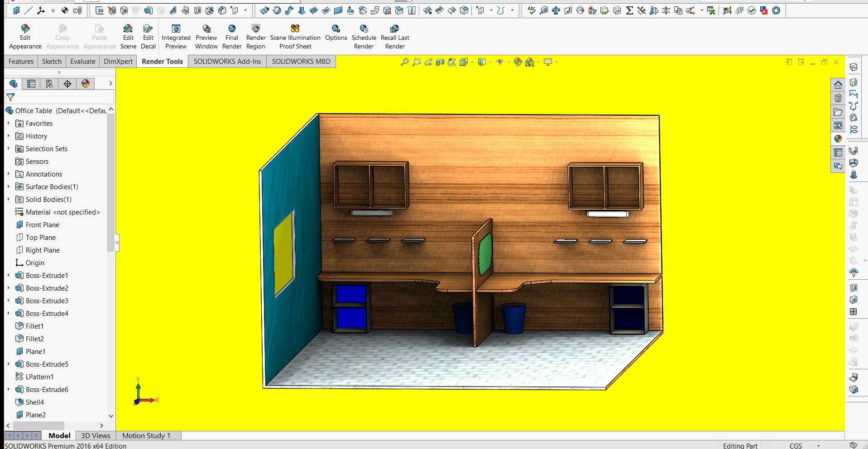Screen dimensions: 868x449
Task: Expand Boss-Extrude1 feature
Action: click(8, 275)
